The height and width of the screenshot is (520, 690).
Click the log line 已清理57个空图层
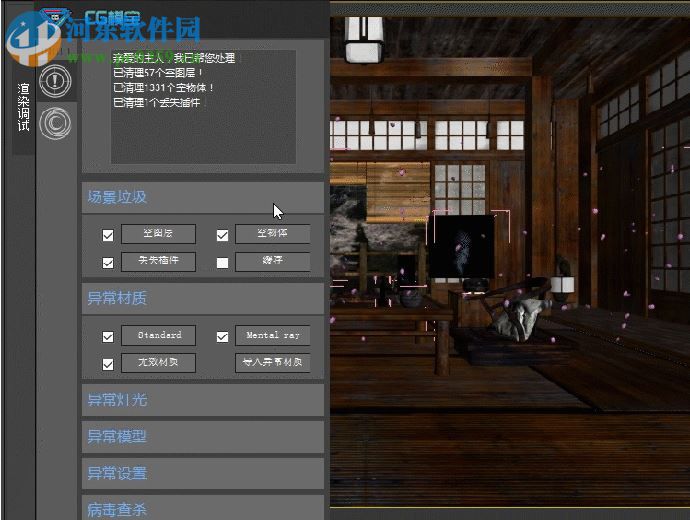point(158,73)
